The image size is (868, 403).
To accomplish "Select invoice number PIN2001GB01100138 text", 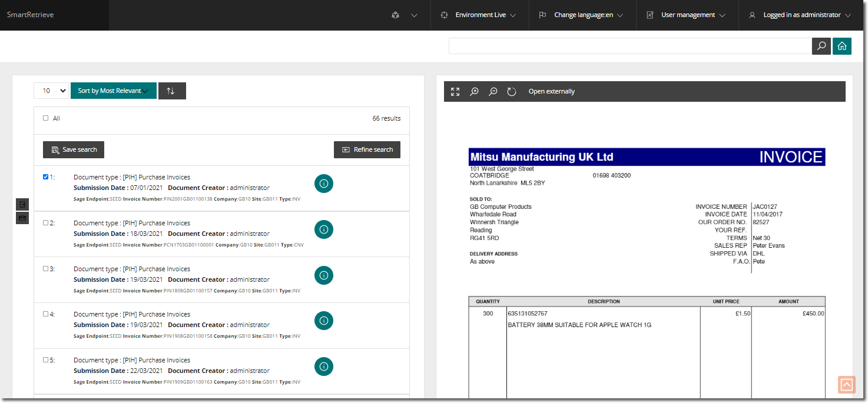I will click(x=187, y=199).
